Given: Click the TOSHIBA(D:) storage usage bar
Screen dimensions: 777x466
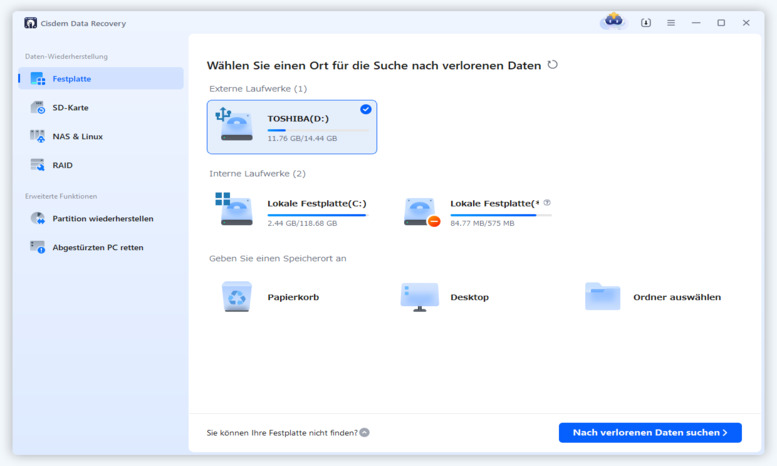Looking at the screenshot, I should click(317, 130).
